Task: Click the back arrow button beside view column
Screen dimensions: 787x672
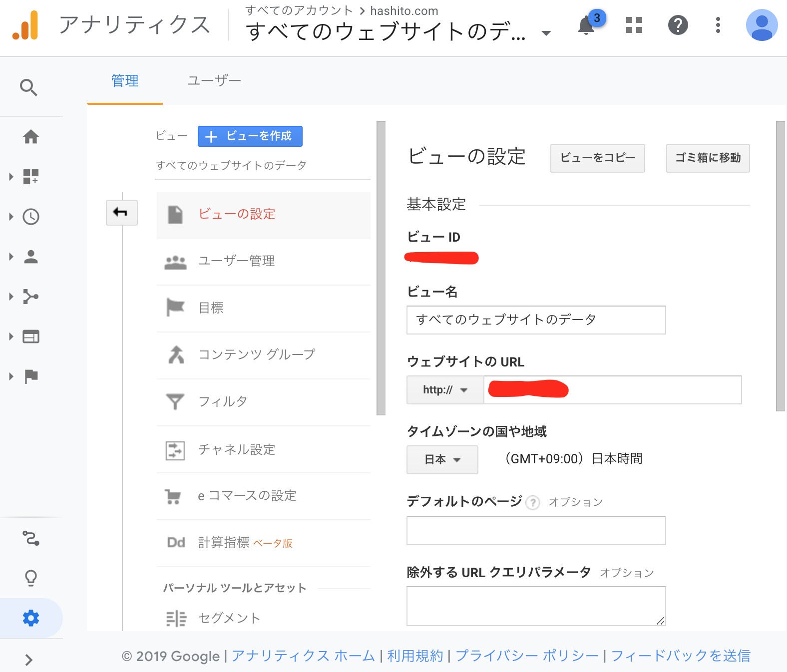Action: [121, 213]
